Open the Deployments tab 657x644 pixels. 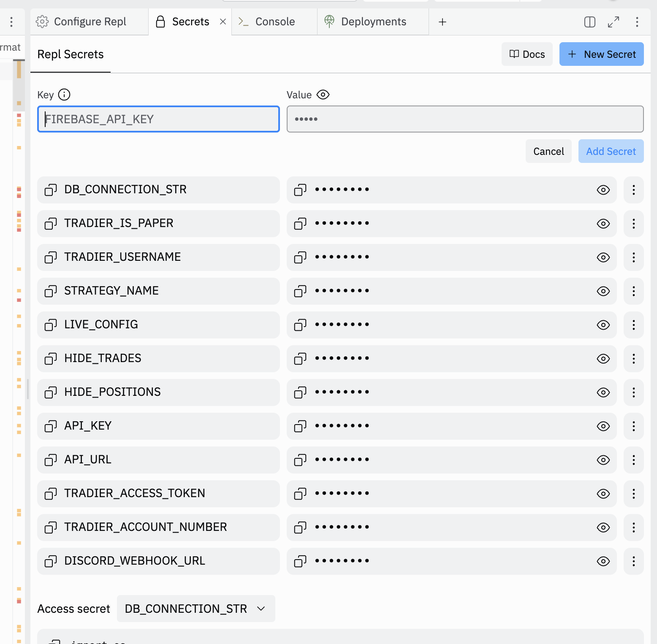[x=373, y=22]
